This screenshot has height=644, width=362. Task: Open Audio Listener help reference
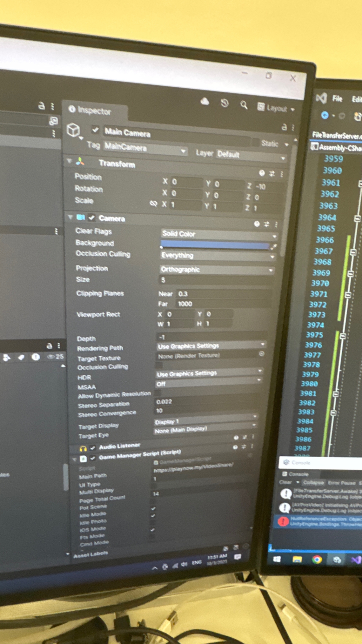click(x=236, y=437)
